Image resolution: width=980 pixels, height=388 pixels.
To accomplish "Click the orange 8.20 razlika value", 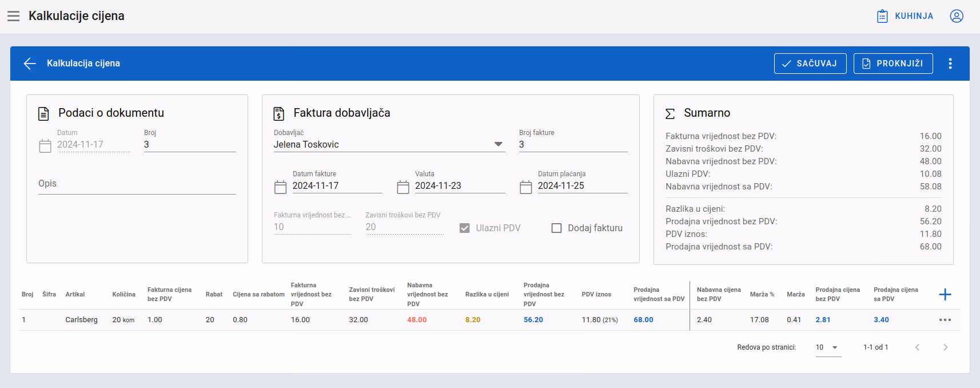I will coord(473,320).
